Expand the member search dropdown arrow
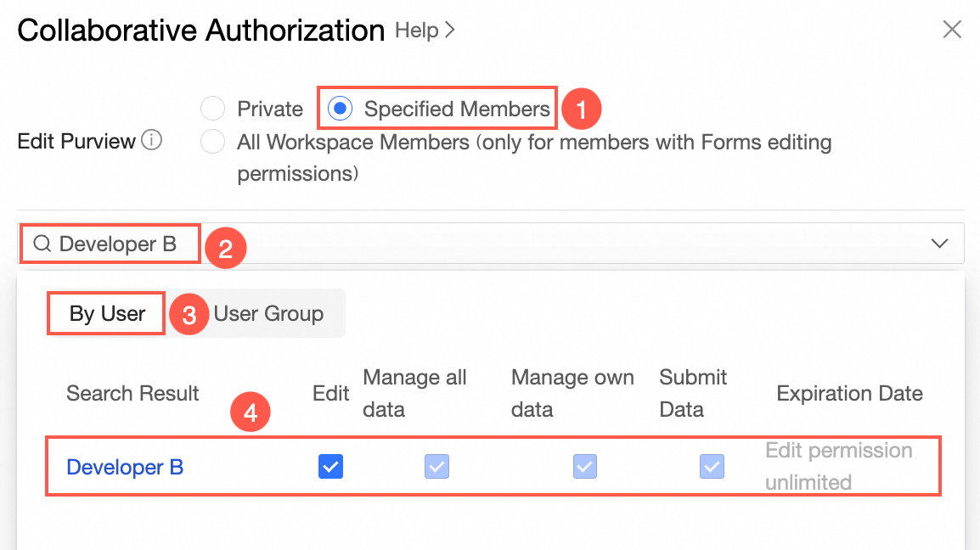Screen dimensions: 980x550 tap(939, 244)
